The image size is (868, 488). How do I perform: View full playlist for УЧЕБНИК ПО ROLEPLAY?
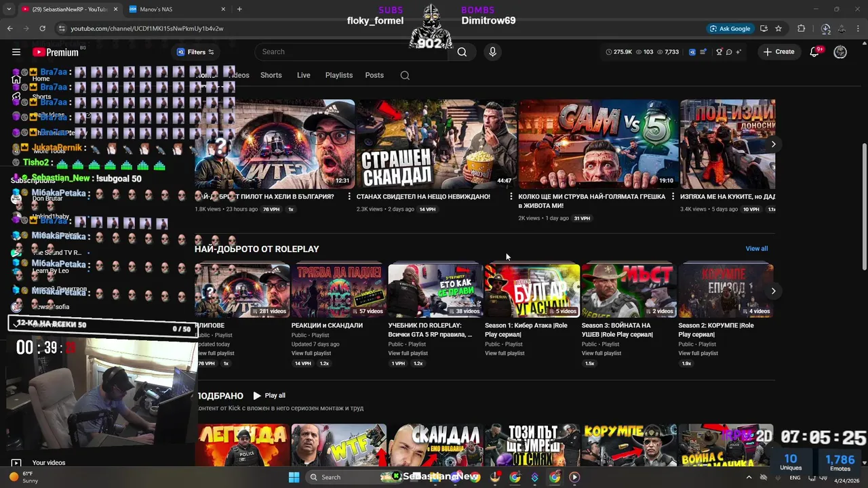click(x=408, y=353)
